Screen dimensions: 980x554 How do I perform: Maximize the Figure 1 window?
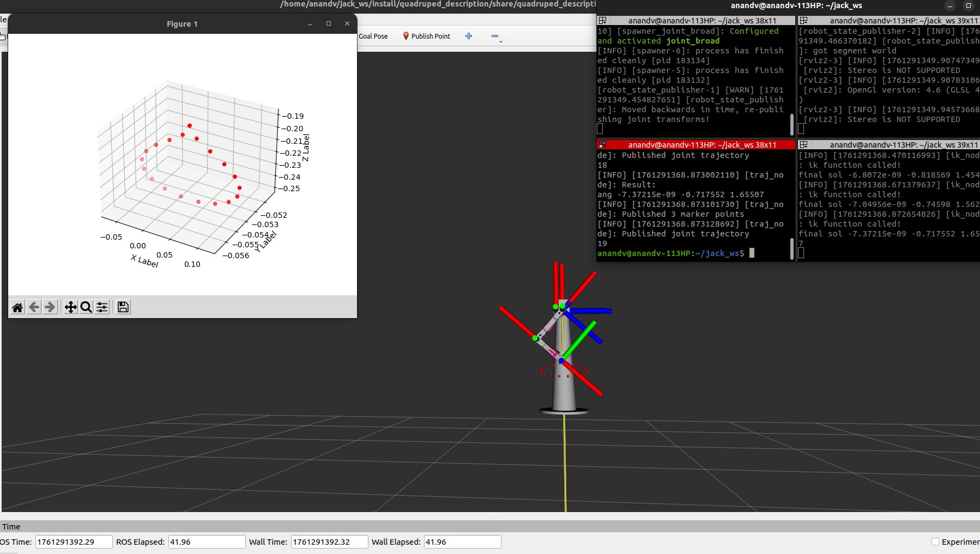point(329,23)
